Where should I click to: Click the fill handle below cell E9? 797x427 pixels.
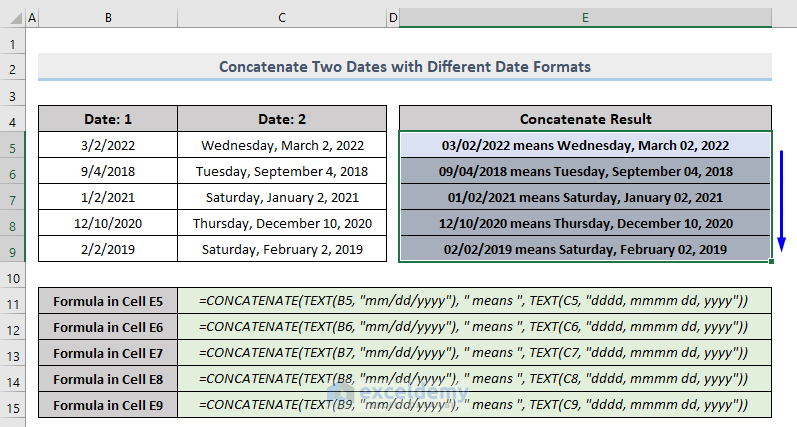pos(773,262)
